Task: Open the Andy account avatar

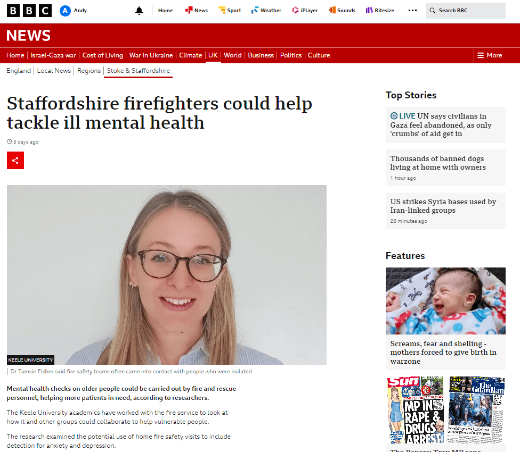Action: (65, 11)
